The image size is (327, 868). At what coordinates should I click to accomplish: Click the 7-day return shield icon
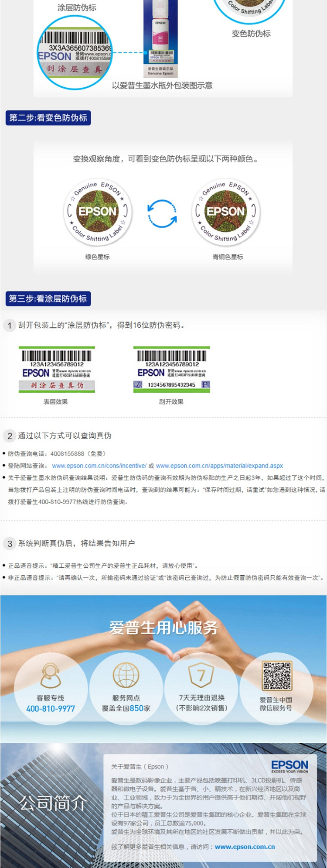pos(201,675)
